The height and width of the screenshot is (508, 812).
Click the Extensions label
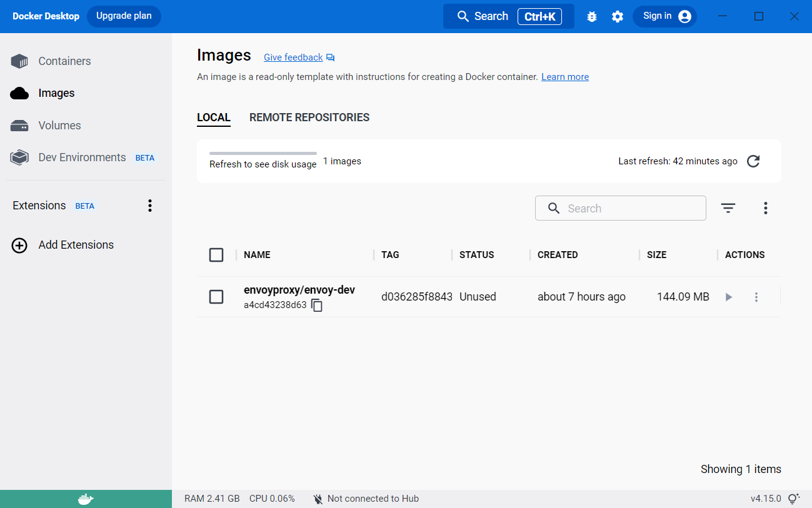tap(39, 206)
